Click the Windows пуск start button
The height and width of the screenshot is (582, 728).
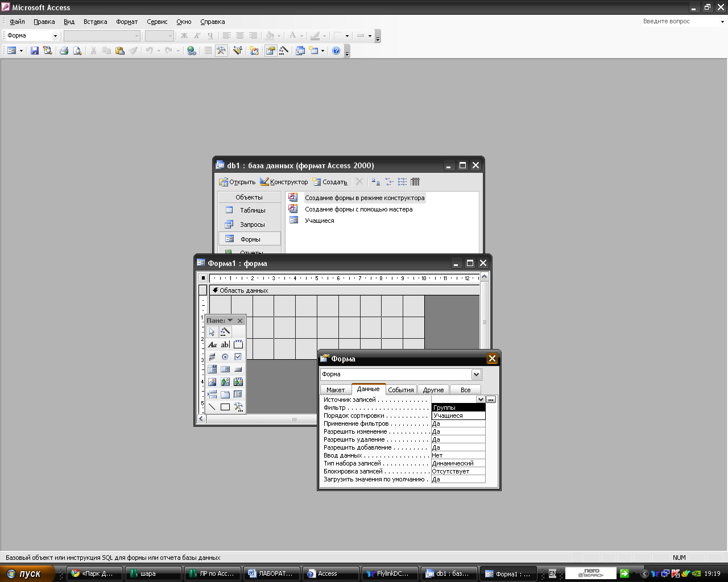[x=27, y=574]
